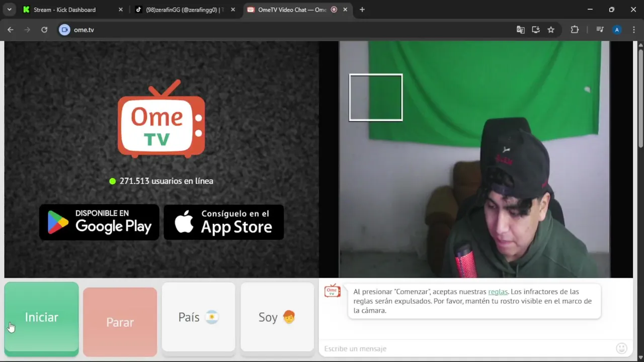This screenshot has height=362, width=644.
Task: Go back to the previous page
Action: 11,30
